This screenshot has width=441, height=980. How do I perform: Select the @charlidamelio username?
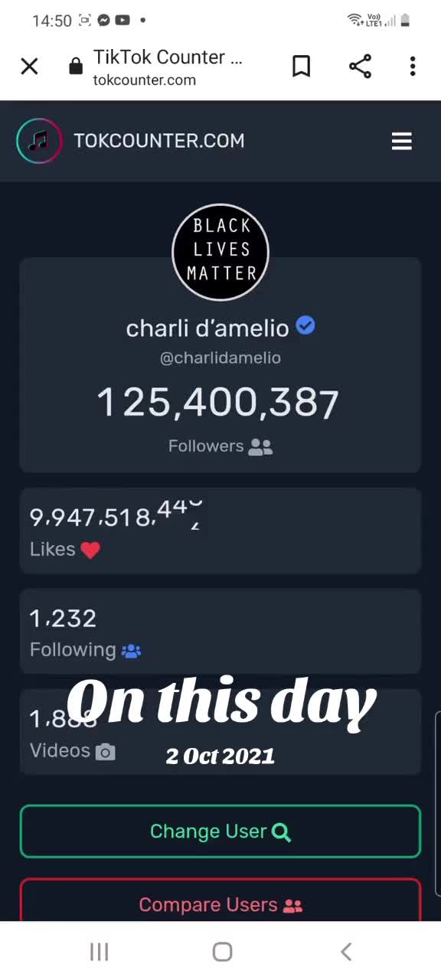(220, 358)
